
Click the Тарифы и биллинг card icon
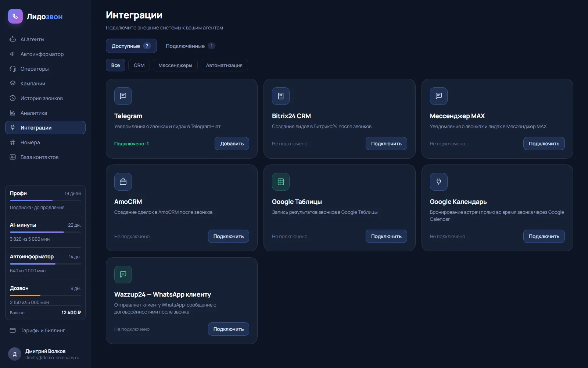[x=12, y=330]
